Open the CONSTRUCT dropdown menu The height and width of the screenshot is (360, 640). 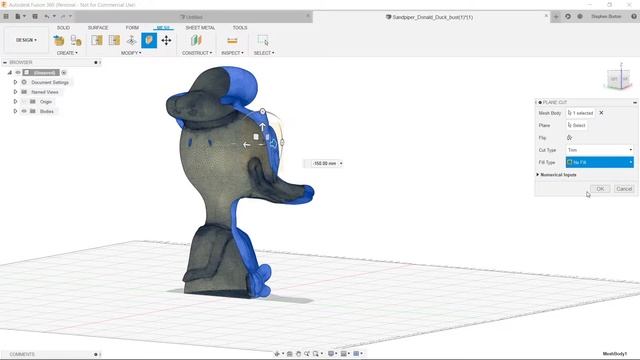(197, 53)
